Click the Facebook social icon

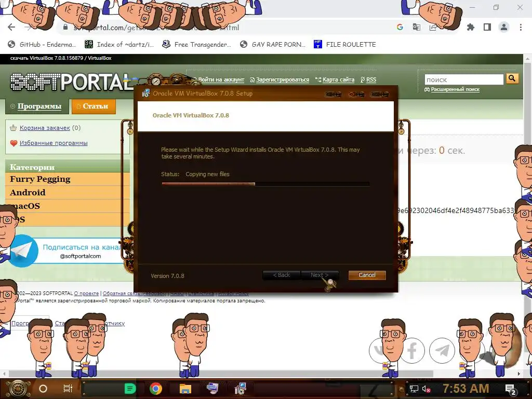click(412, 351)
